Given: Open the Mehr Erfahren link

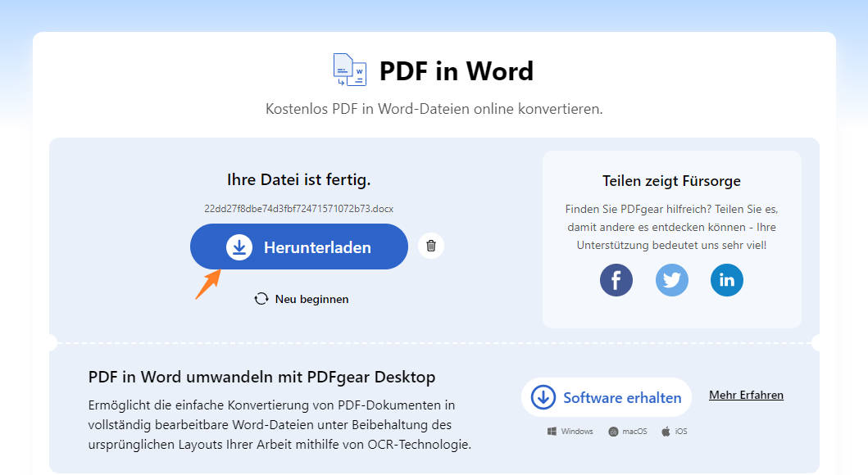Looking at the screenshot, I should coord(746,395).
